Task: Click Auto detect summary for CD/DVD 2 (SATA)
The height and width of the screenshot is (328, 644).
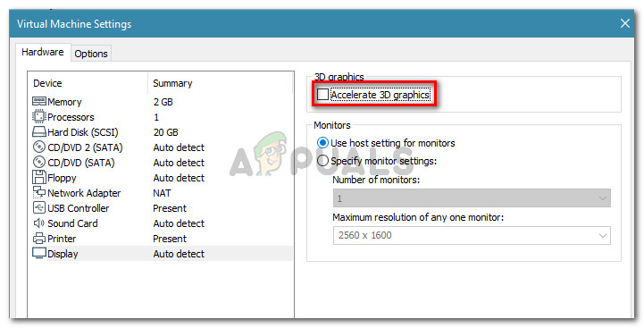Action: click(x=179, y=147)
